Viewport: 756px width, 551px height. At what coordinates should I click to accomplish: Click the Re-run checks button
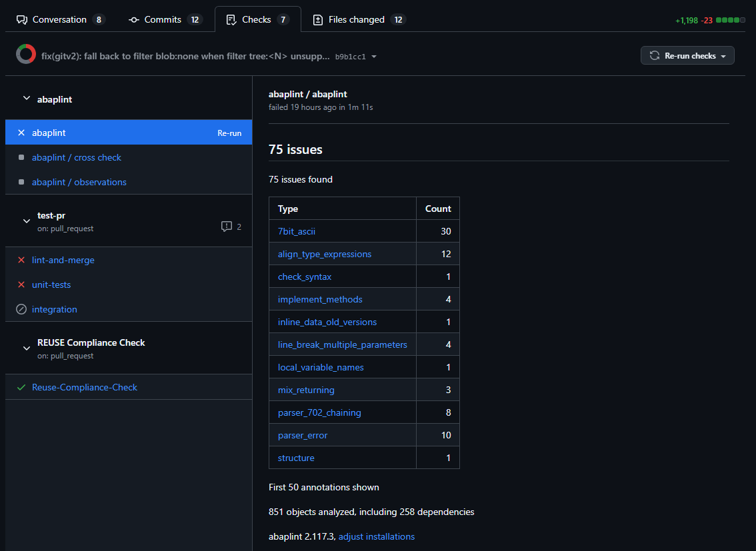687,55
